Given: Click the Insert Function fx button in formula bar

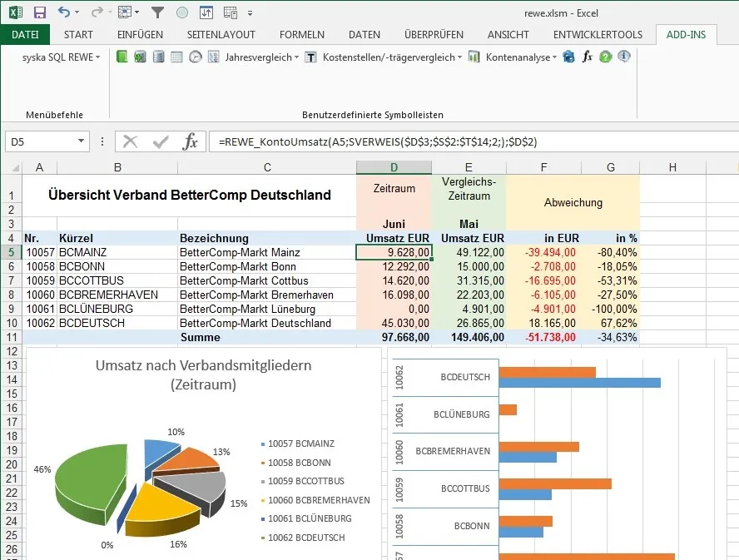Looking at the screenshot, I should pos(190,141).
